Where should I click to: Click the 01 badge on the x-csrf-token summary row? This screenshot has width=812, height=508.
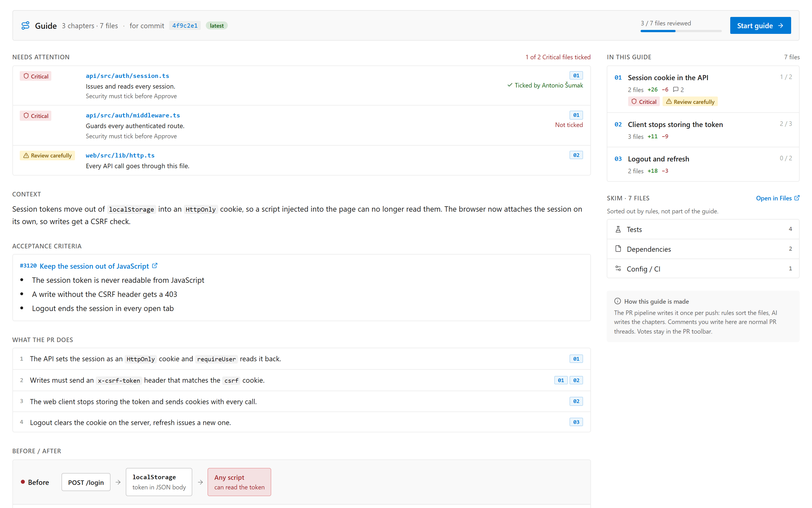tap(561, 380)
